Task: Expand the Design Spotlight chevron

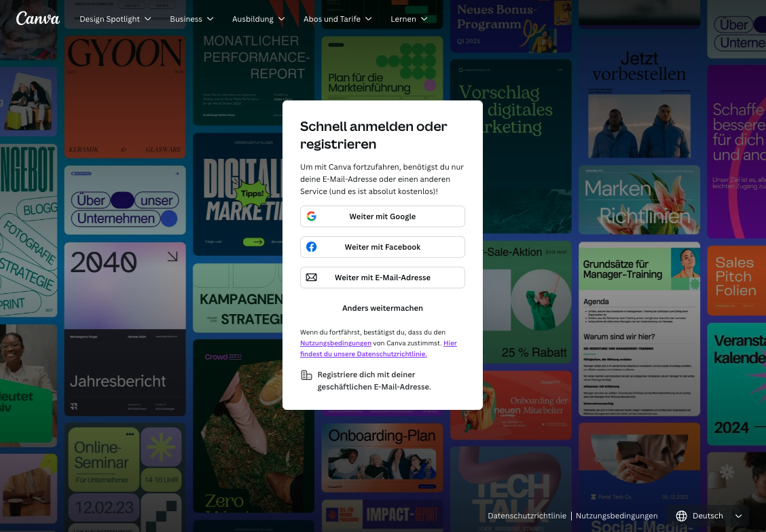Action: [x=148, y=19]
